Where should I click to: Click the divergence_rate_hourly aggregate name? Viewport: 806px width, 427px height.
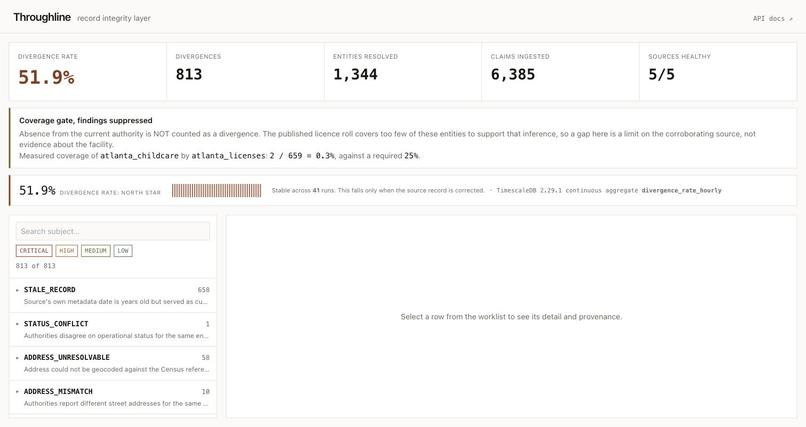(682, 190)
